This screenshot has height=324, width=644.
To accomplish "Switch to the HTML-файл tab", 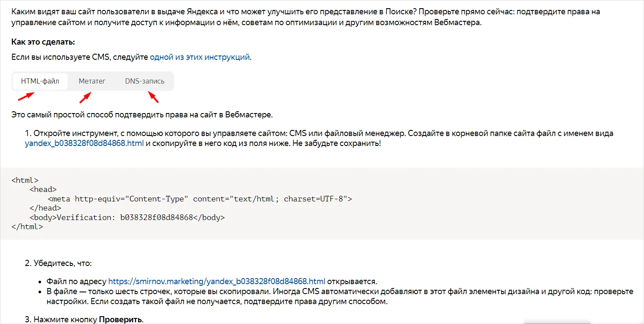I will (x=40, y=81).
